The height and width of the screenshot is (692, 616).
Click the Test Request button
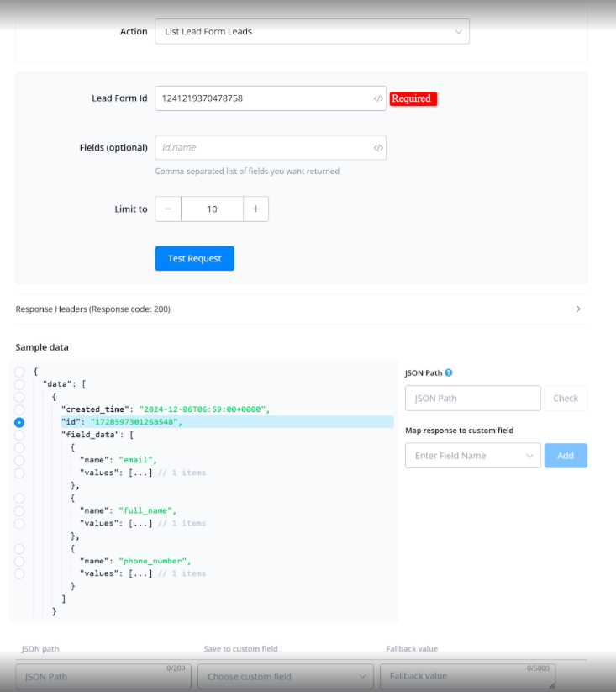pos(195,259)
